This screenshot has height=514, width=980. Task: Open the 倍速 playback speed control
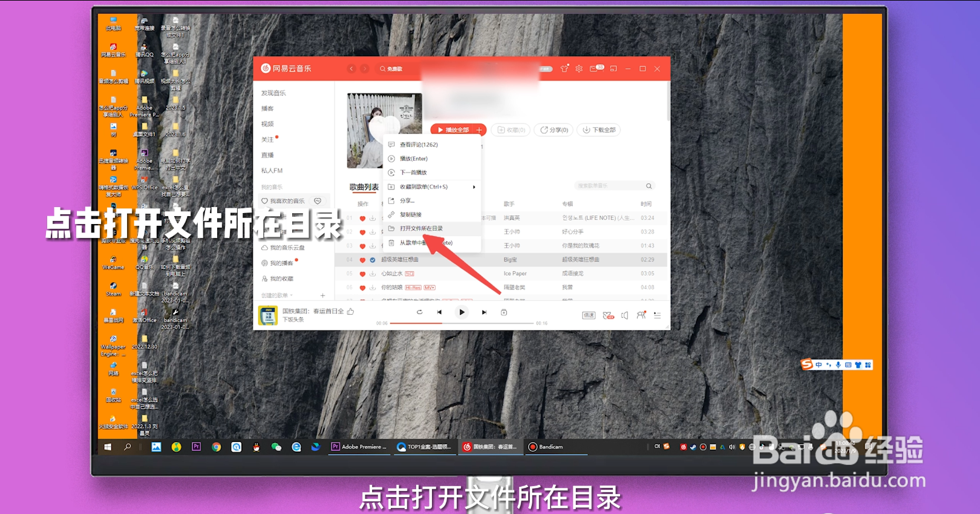[589, 315]
